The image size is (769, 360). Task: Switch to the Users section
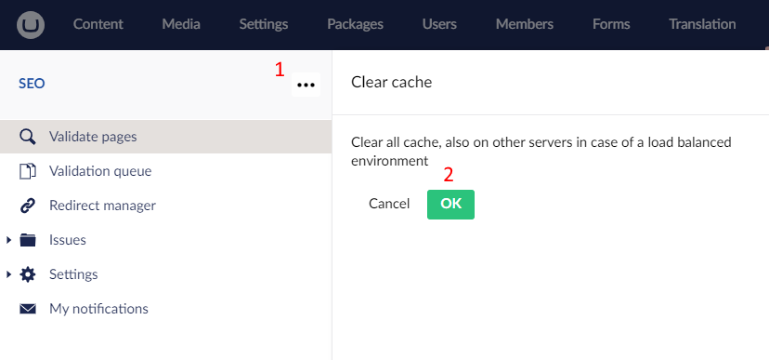pos(439,24)
